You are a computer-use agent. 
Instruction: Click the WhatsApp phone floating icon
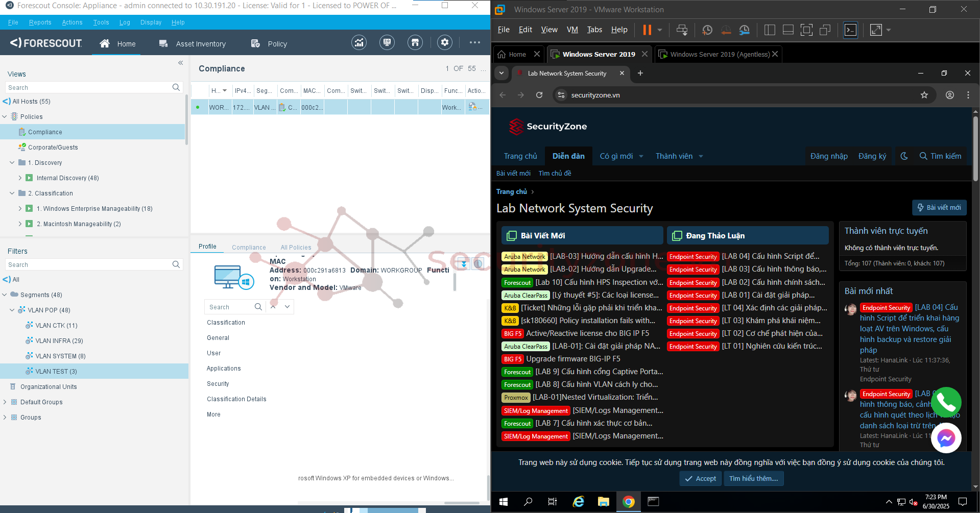point(946,402)
